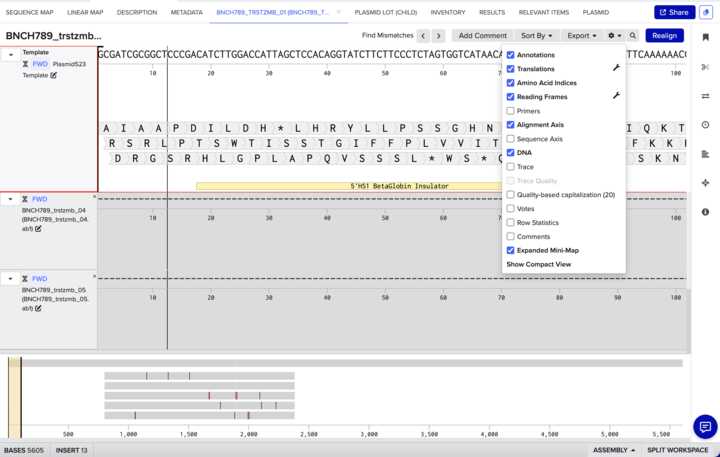This screenshot has width=720, height=457.
Task: Open the RELEVANT ITEMS tab
Action: coord(544,12)
